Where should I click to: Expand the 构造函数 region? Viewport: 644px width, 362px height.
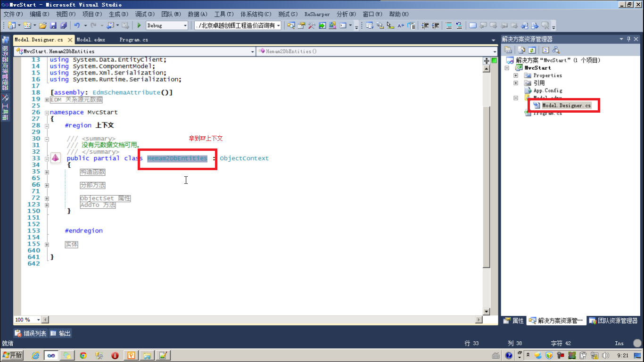click(x=47, y=172)
